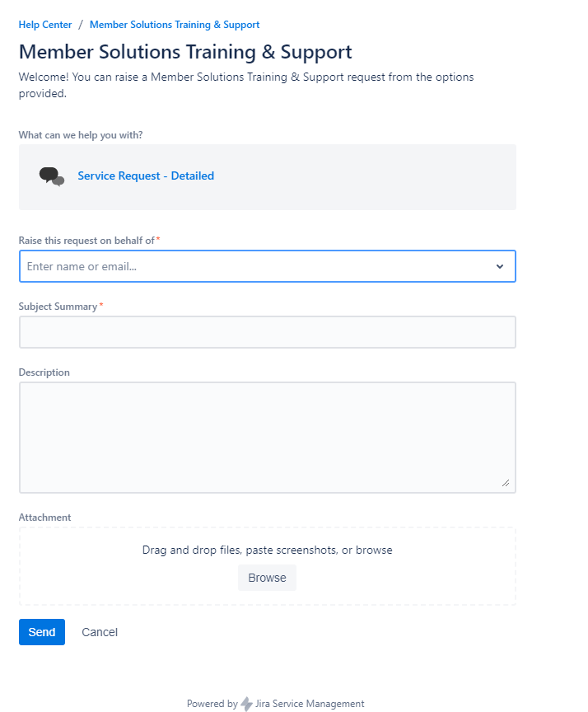Click the Description box resize grip
The height and width of the screenshot is (712, 588).
coord(506,483)
